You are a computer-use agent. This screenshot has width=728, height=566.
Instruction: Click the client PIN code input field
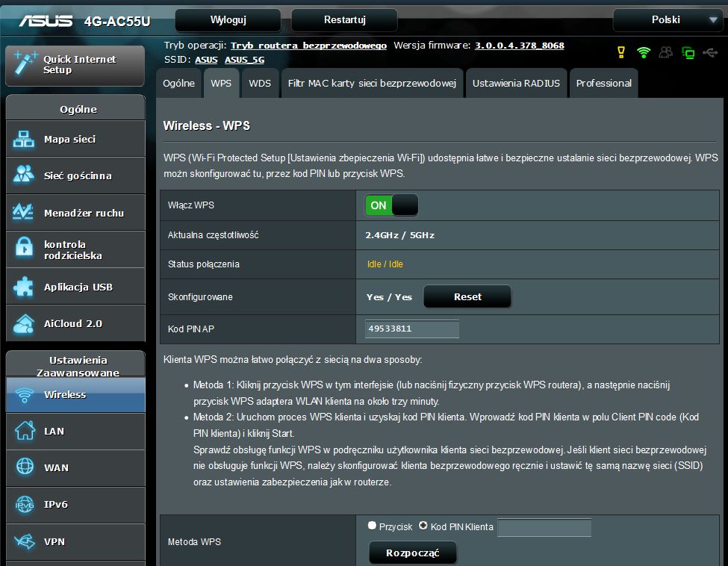click(544, 527)
